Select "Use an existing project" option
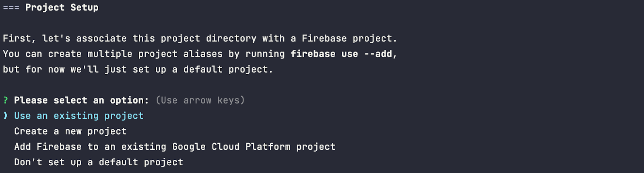Viewport: 644px width, 173px height. point(79,116)
